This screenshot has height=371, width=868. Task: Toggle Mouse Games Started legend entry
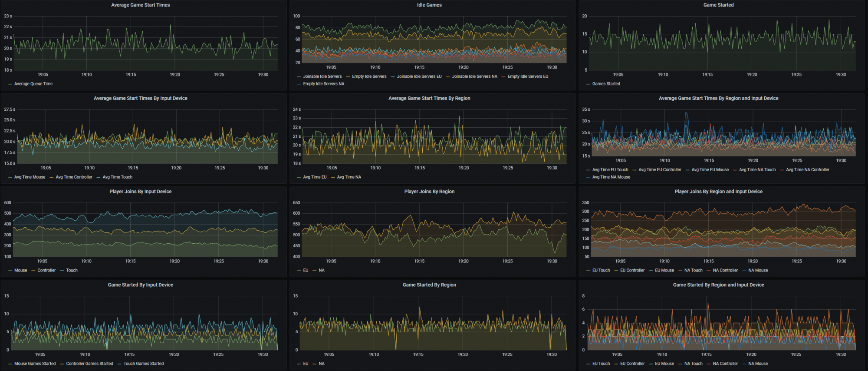coord(35,364)
